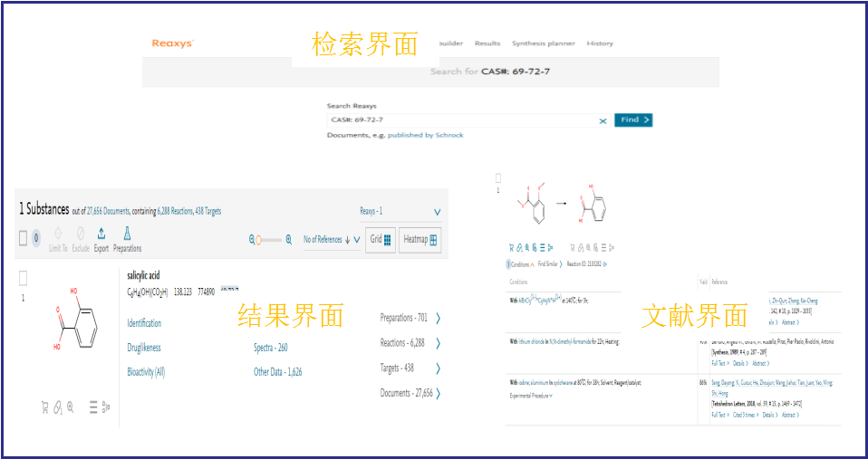Open the Bioactivity (All) link

[x=146, y=371]
